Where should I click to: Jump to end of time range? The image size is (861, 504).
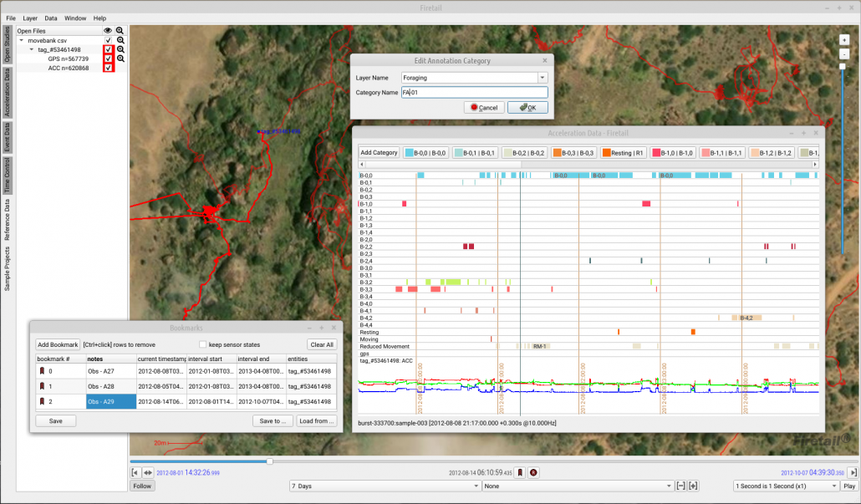pyautogui.click(x=853, y=473)
